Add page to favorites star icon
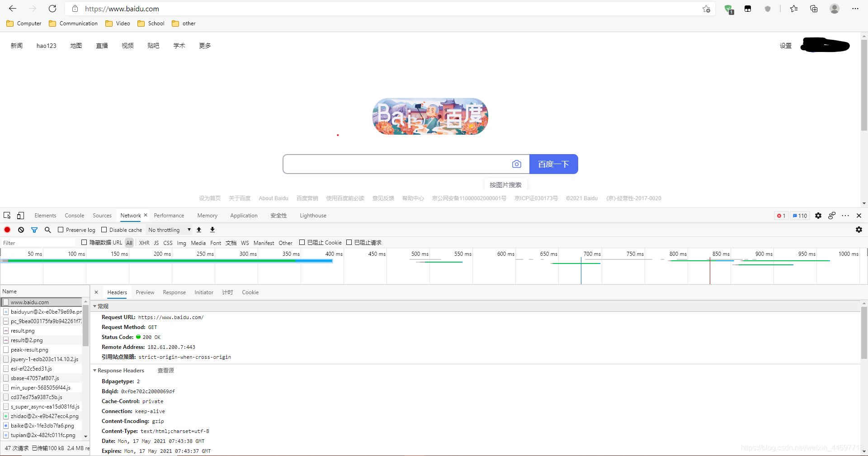Viewport: 868px width, 456px height. point(706,9)
